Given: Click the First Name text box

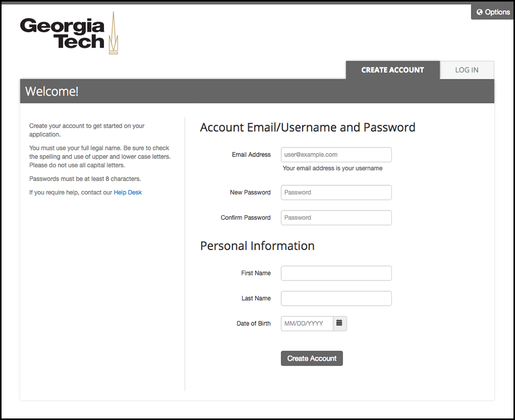Looking at the screenshot, I should point(336,273).
